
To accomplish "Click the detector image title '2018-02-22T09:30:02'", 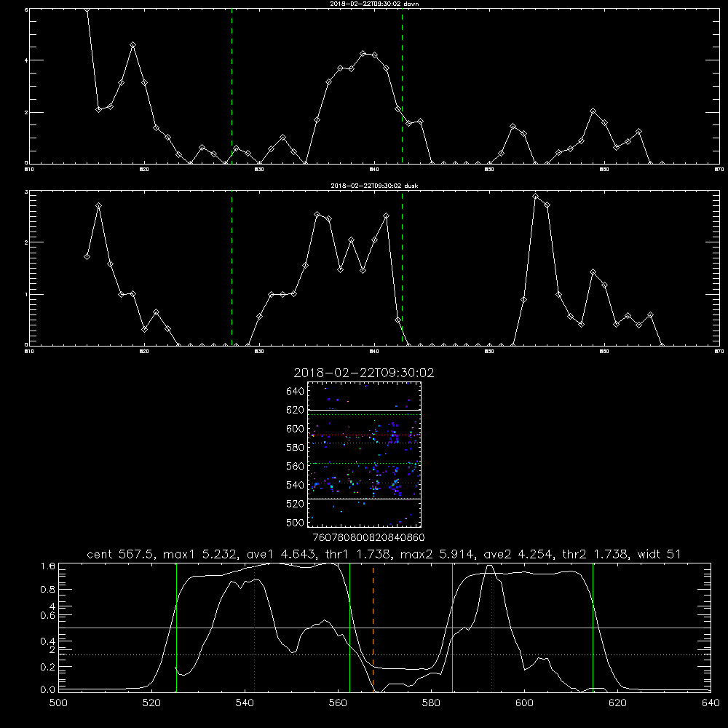I will pyautogui.click(x=364, y=373).
